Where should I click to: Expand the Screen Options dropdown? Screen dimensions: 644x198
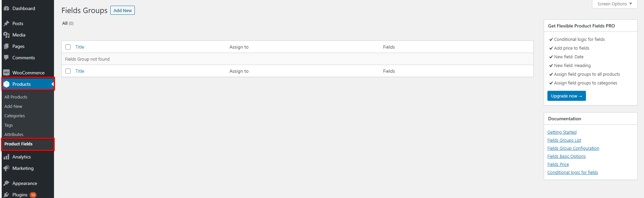tap(614, 4)
